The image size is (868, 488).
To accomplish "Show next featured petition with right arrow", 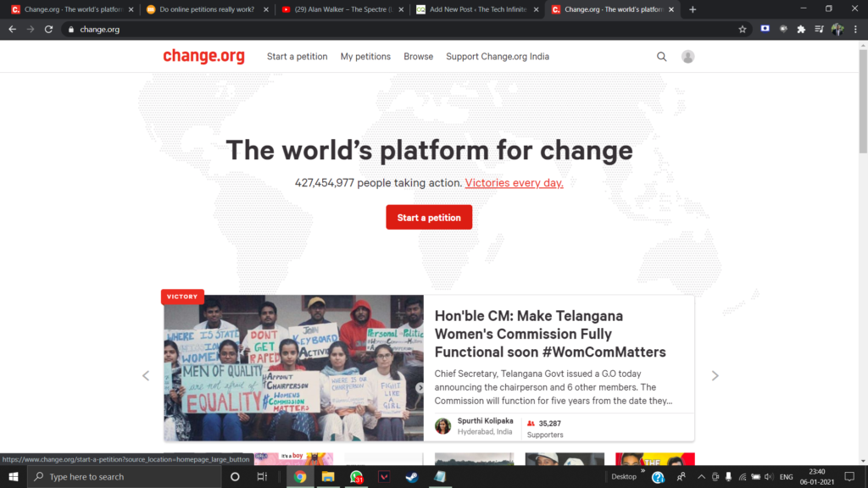I will (x=715, y=375).
